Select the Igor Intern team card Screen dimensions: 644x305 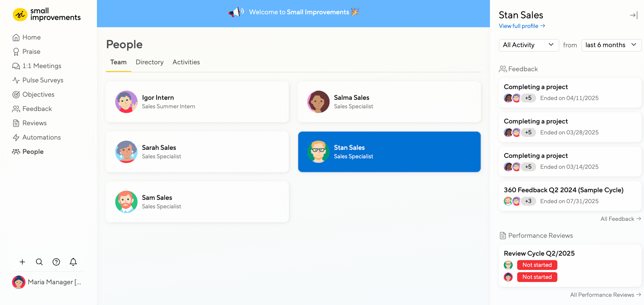(x=197, y=102)
